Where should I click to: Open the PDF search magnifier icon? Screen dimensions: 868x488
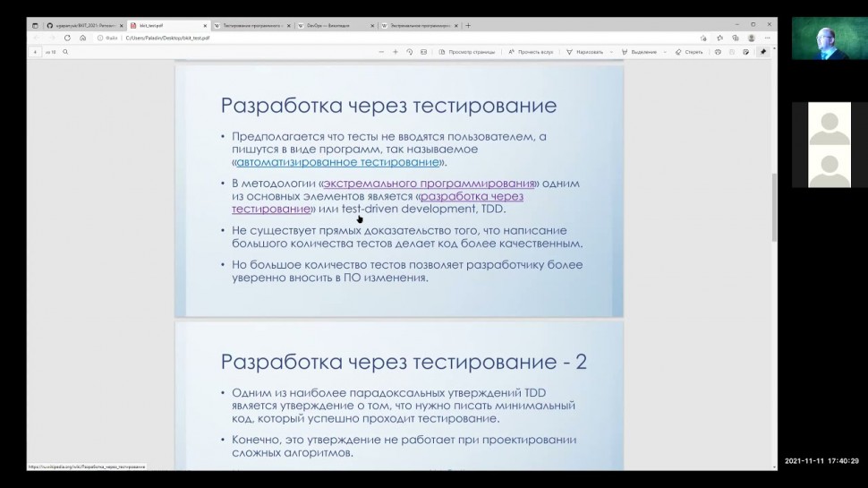pos(65,52)
